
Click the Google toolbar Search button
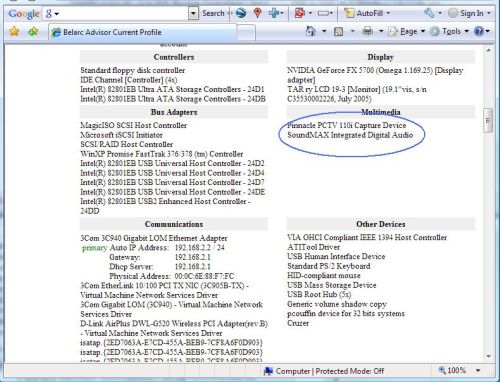(213, 13)
